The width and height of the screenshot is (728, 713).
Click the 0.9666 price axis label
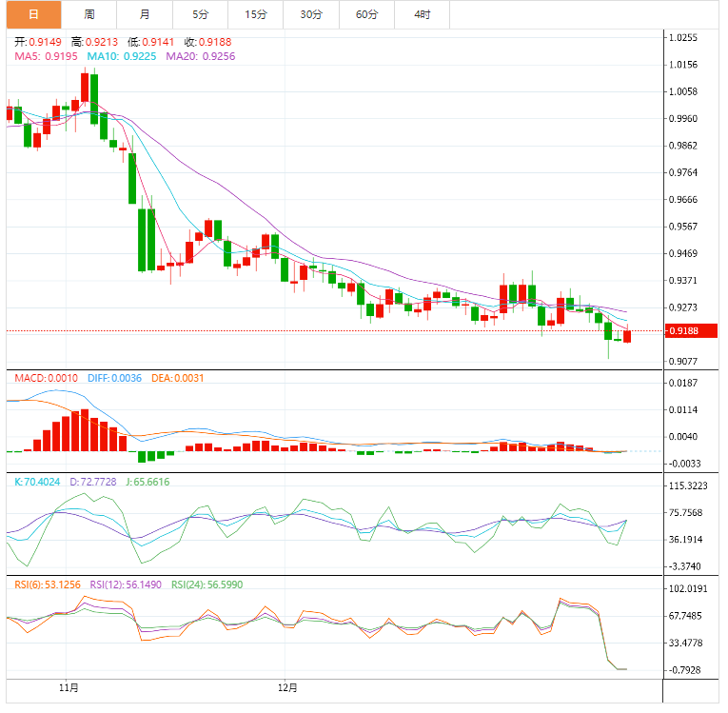[x=683, y=200]
